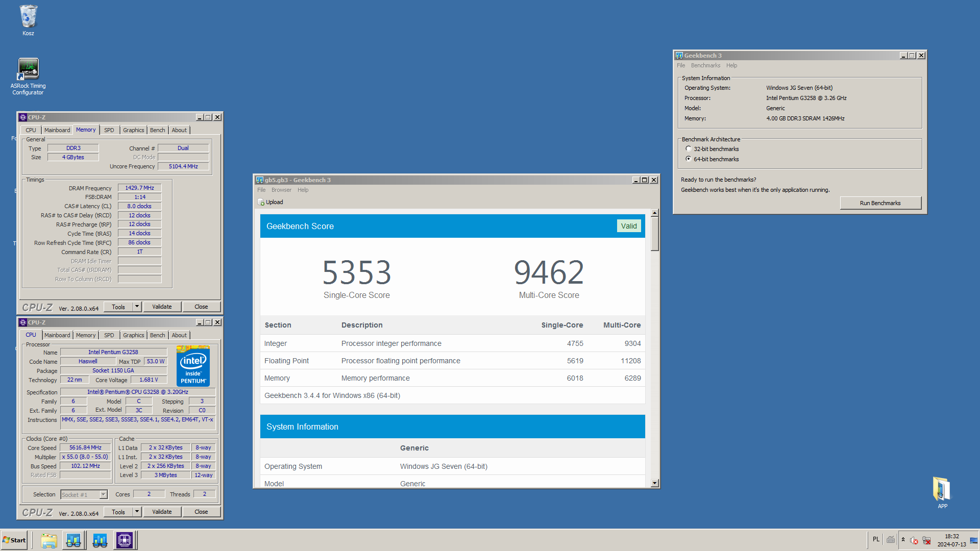Select the 64-bit benchmarks radio button

(x=689, y=159)
